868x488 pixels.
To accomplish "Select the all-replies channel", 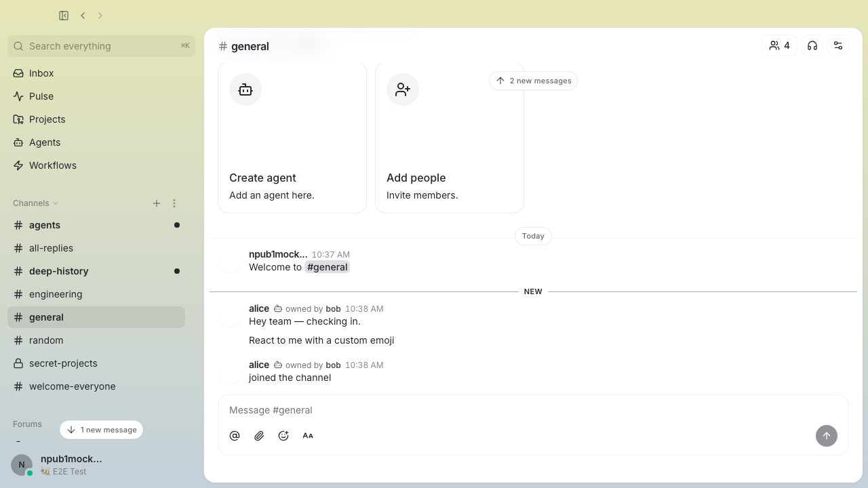I will click(x=96, y=248).
